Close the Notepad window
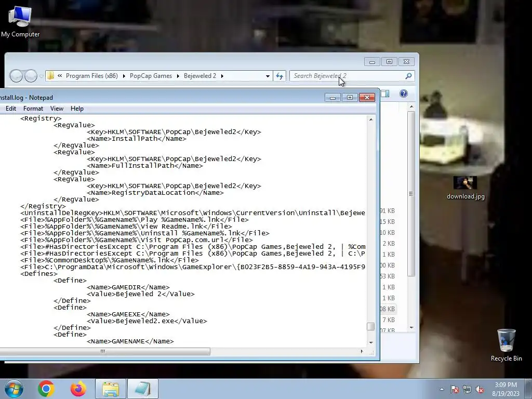532x399 pixels. click(367, 98)
